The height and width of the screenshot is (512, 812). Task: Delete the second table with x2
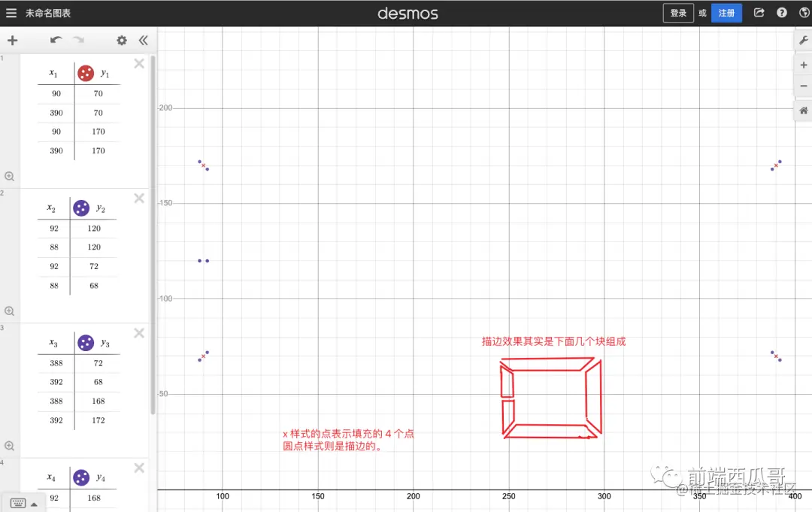(x=139, y=198)
